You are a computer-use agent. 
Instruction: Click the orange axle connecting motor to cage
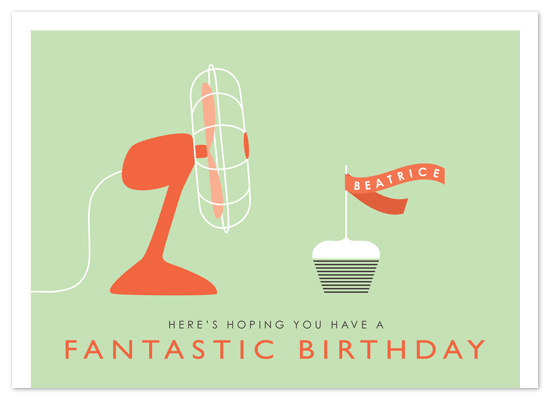pyautogui.click(x=201, y=152)
